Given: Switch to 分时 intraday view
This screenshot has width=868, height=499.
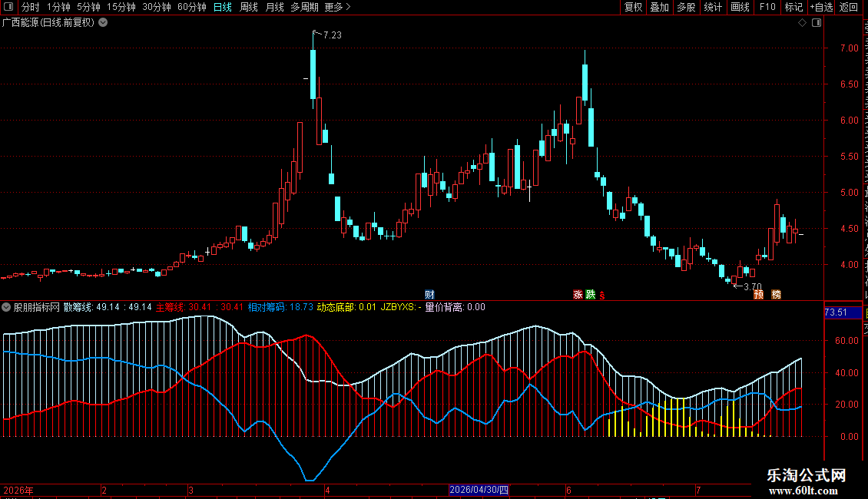Looking at the screenshot, I should coord(31,7).
